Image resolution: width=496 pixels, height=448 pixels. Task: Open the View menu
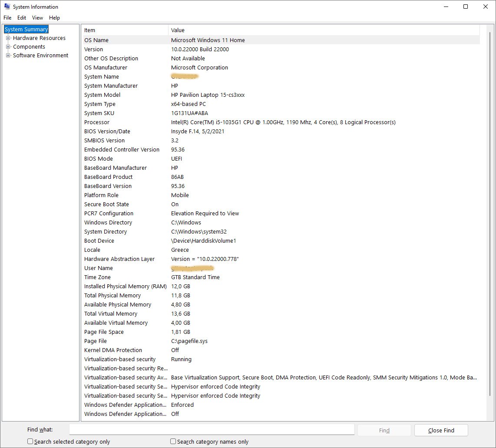[x=37, y=18]
